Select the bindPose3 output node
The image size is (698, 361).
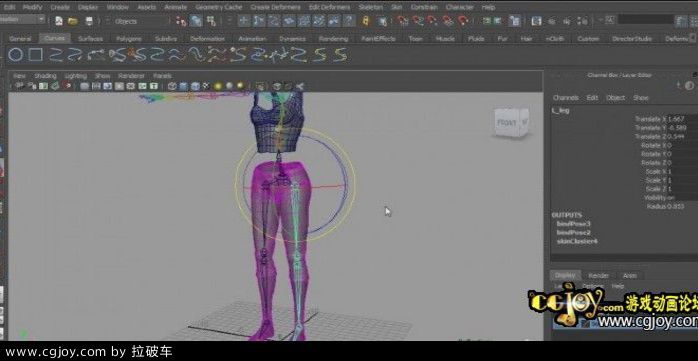pyautogui.click(x=573, y=223)
